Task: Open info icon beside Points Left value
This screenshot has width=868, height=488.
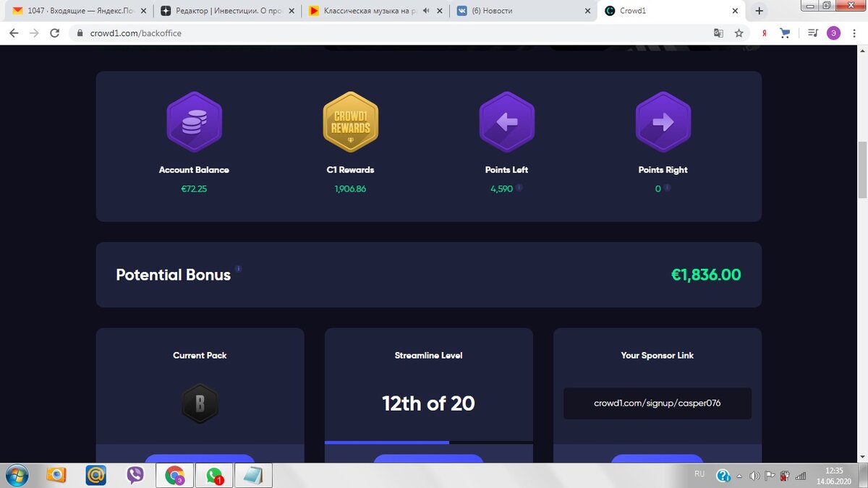Action: (x=519, y=187)
